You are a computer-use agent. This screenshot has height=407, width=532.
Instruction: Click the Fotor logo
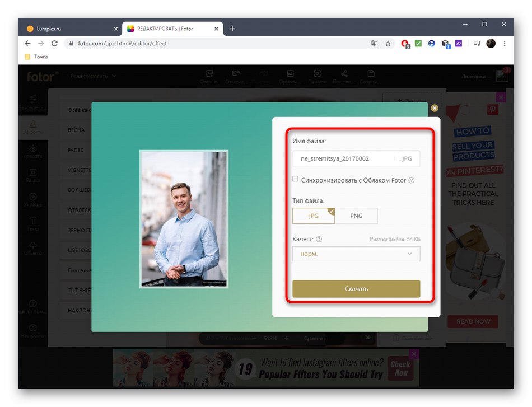pyautogui.click(x=42, y=77)
